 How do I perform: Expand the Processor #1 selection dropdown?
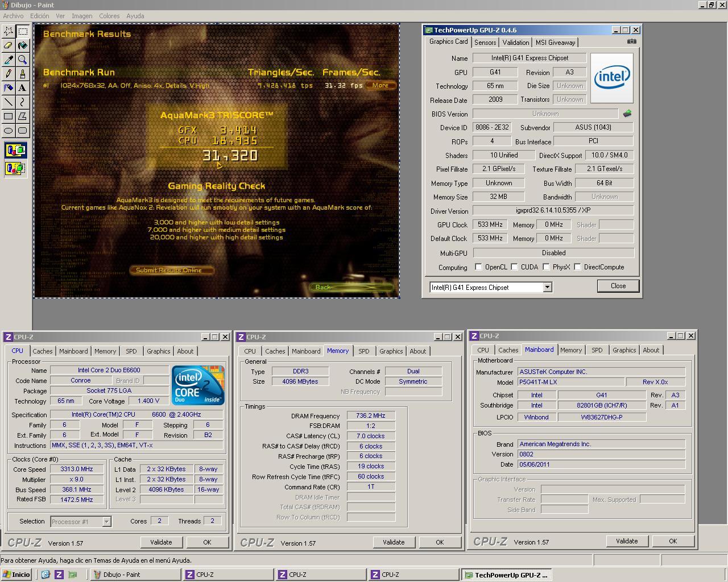(x=106, y=522)
